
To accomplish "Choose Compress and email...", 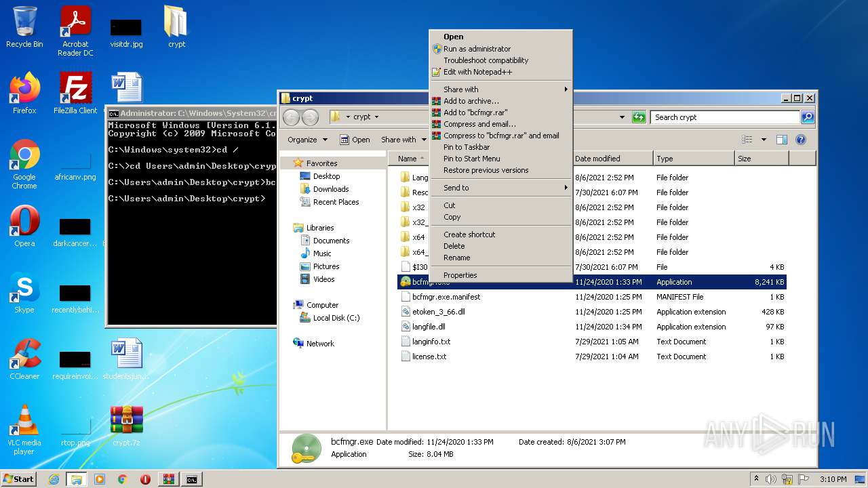I will [500, 124].
